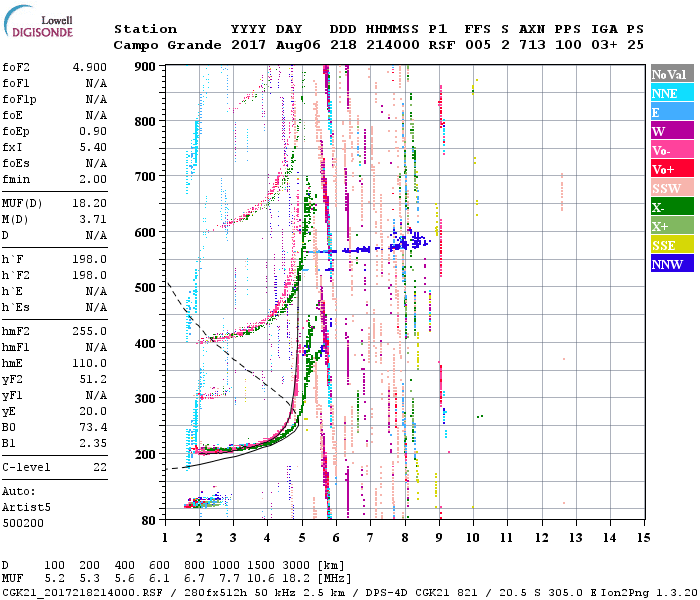
Task: Click the station name Campo Grande
Action: point(167,45)
